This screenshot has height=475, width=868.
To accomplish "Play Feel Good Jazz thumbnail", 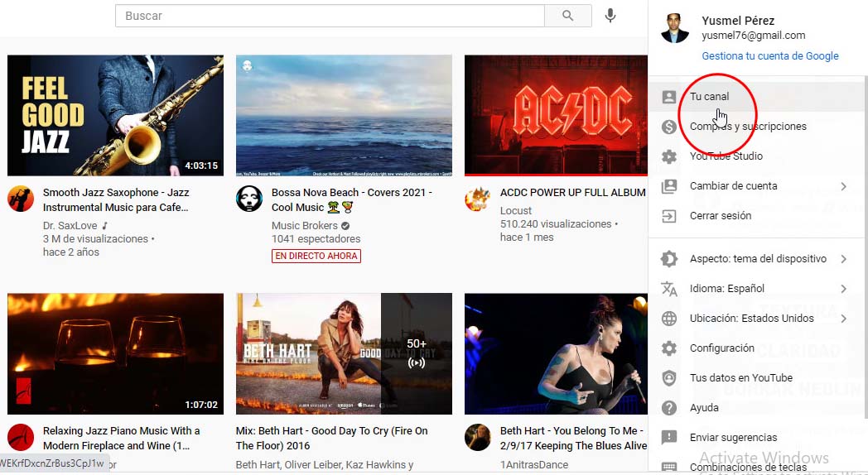I will pos(116,116).
